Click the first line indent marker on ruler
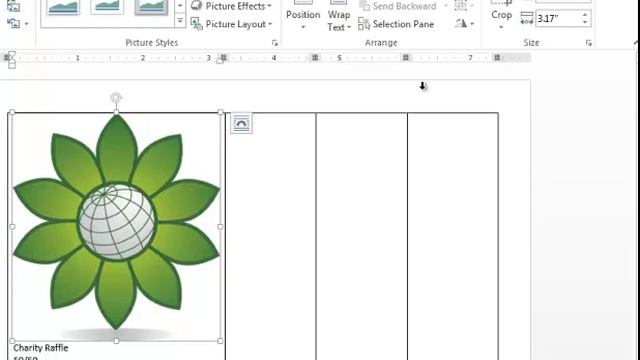The height and width of the screenshot is (360, 640). [12, 54]
